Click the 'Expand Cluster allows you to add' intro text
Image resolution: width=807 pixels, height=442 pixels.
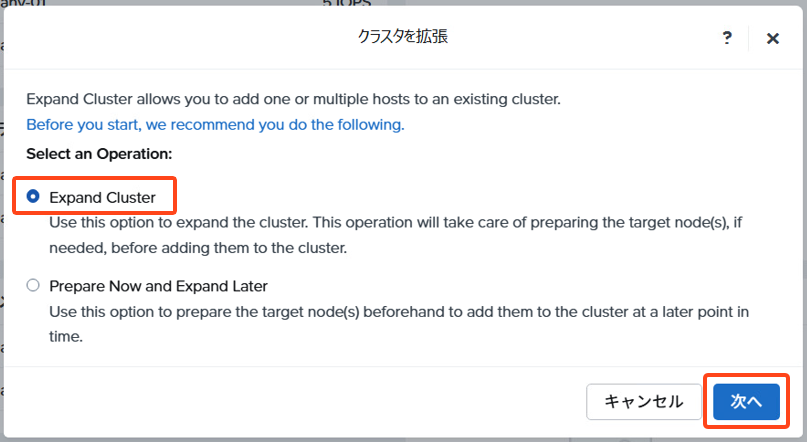point(293,99)
